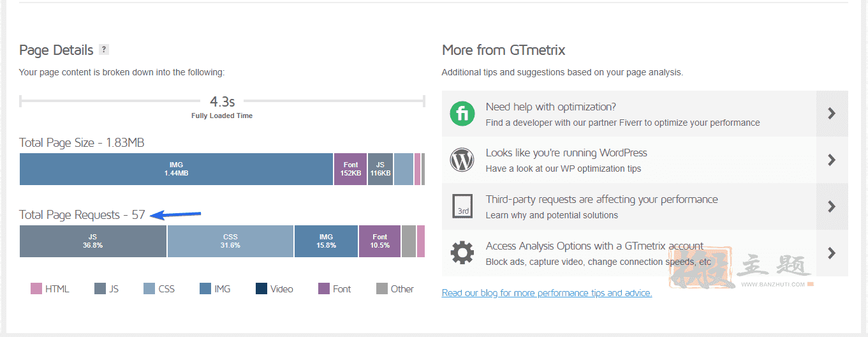Screen dimensions: 868x337
Task: Click the gear Analysis Options icon
Action: [x=462, y=253]
